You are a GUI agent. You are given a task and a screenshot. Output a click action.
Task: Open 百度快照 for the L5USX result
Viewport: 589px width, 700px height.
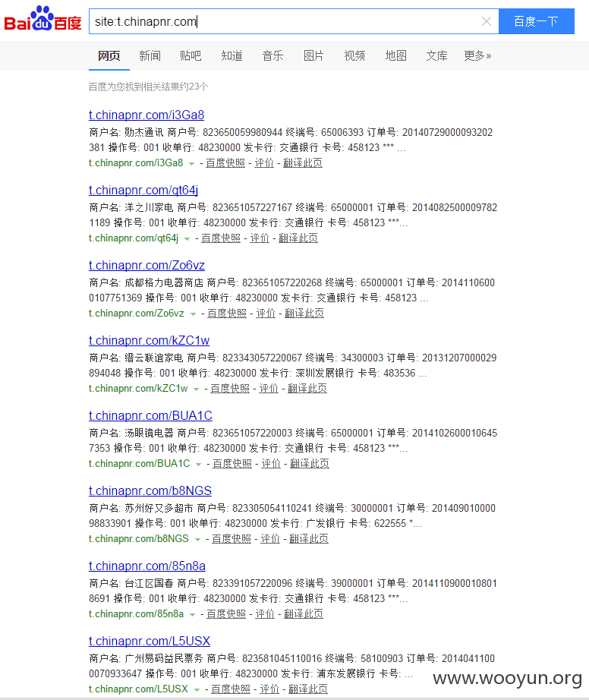point(230,689)
